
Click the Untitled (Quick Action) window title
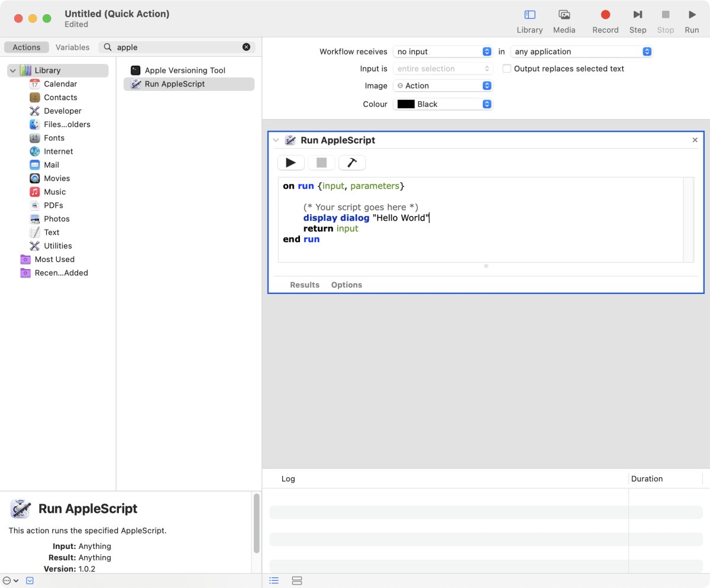click(117, 14)
